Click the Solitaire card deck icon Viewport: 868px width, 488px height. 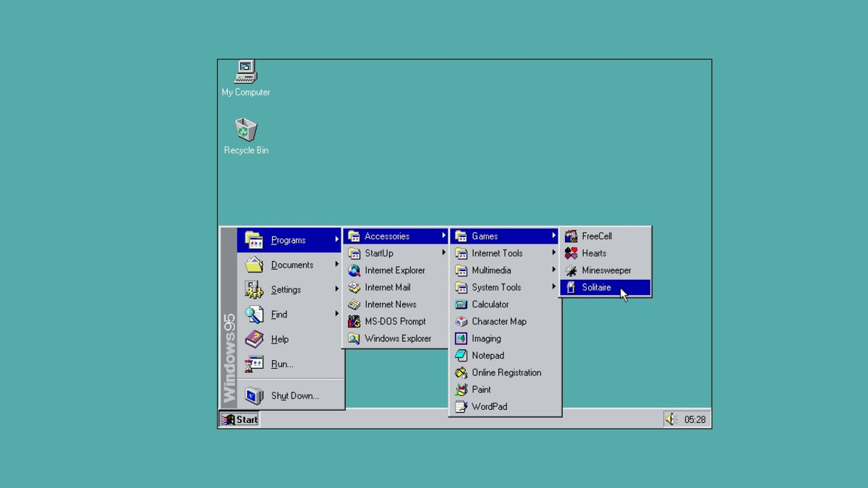pos(571,287)
